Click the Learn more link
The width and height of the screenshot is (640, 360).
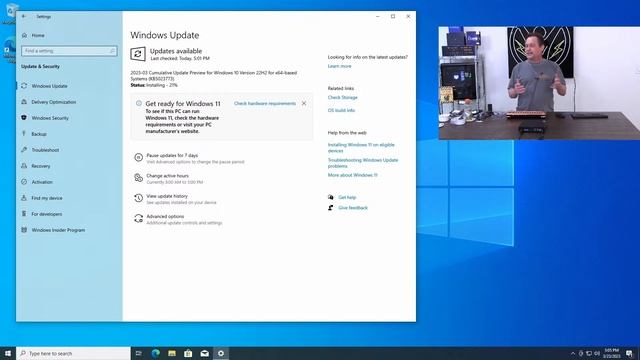coord(339,66)
